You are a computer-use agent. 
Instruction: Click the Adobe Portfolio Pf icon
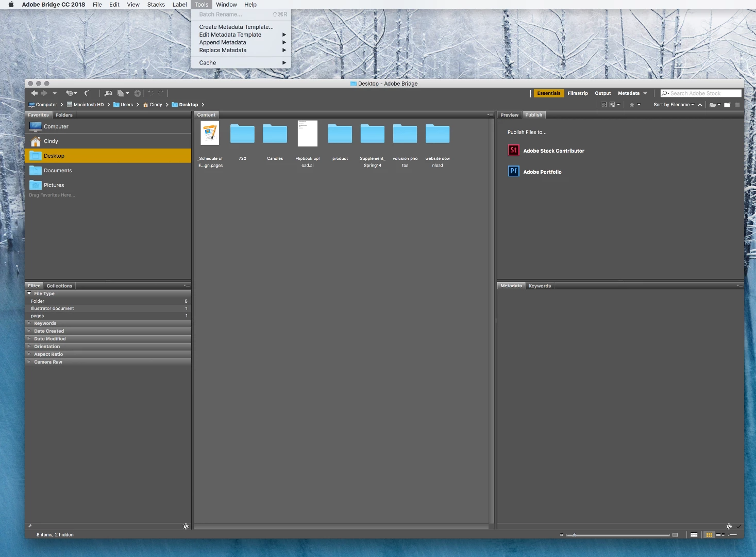coord(513,171)
